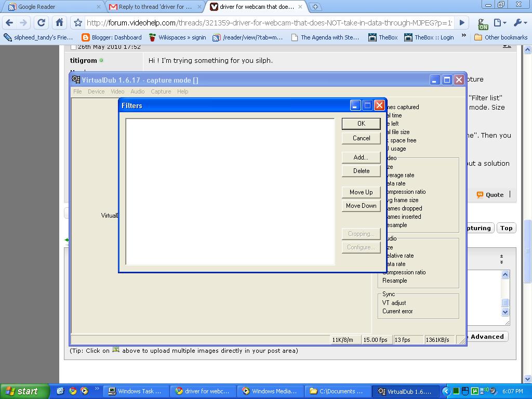Switch to the Windows Media taskbar button
Image resolution: width=532 pixels, height=399 pixels.
pos(270,391)
